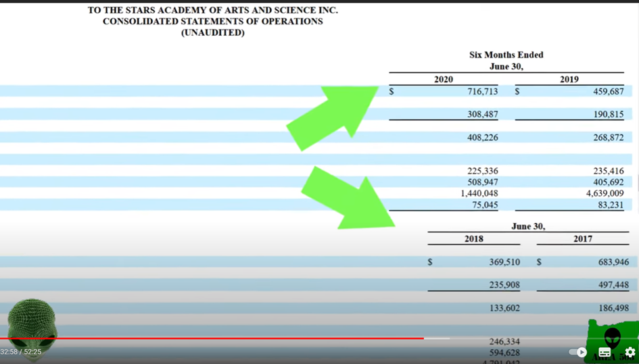Select the 235,416 figure
This screenshot has height=364, width=639.
click(609, 171)
